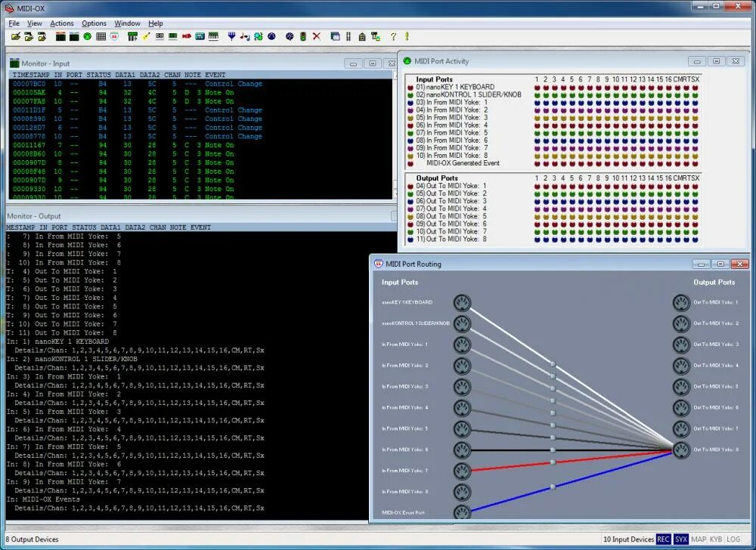The width and height of the screenshot is (756, 550).
Task: Click the musical notes toolbar icon
Action: [245, 36]
